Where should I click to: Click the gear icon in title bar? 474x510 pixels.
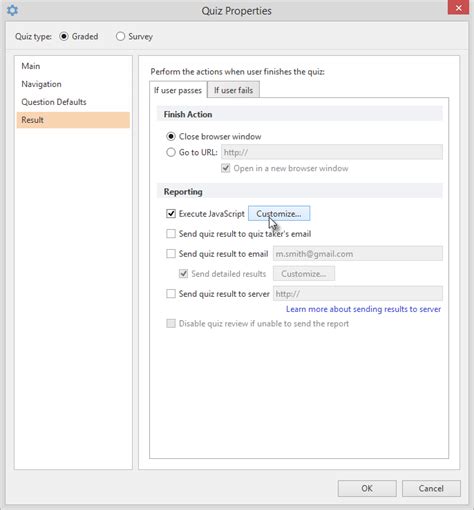tap(12, 10)
